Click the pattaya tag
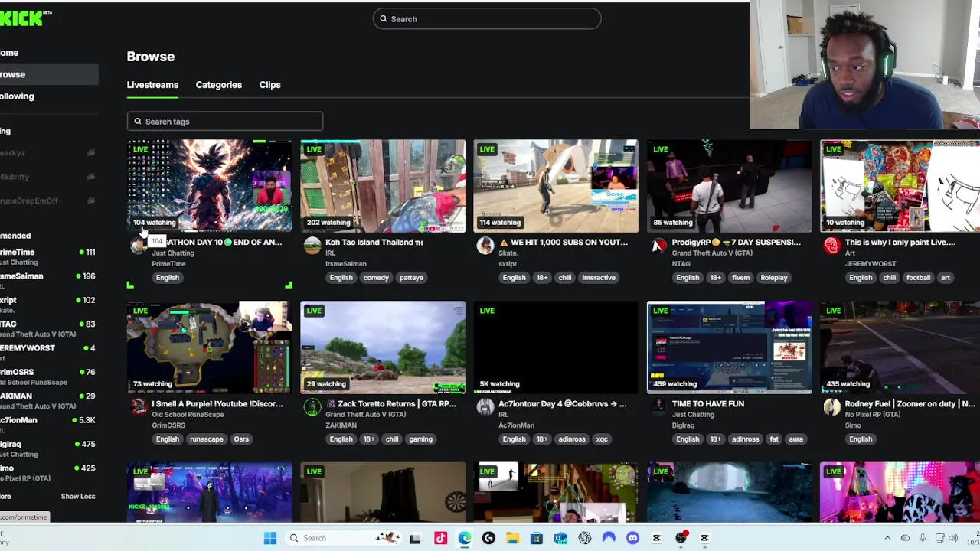Image resolution: width=980 pixels, height=551 pixels. point(411,278)
